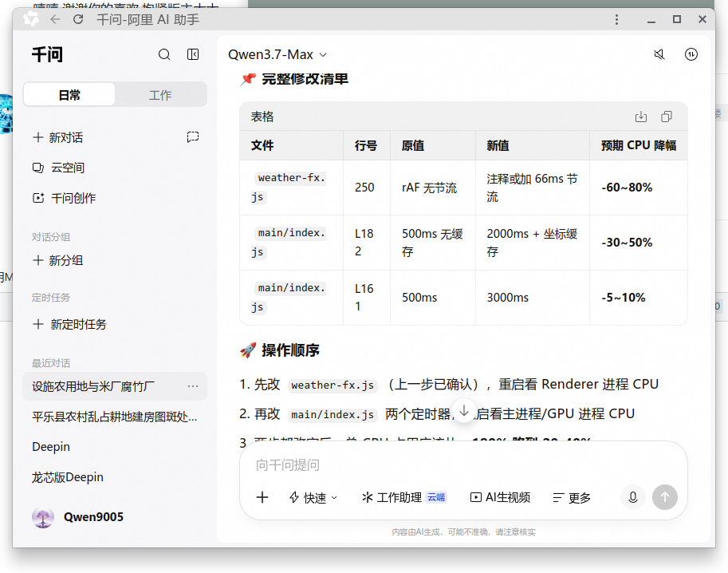The width and height of the screenshot is (728, 573).
Task: Click the weather-fx.js cell in the table
Action: [x=291, y=188]
